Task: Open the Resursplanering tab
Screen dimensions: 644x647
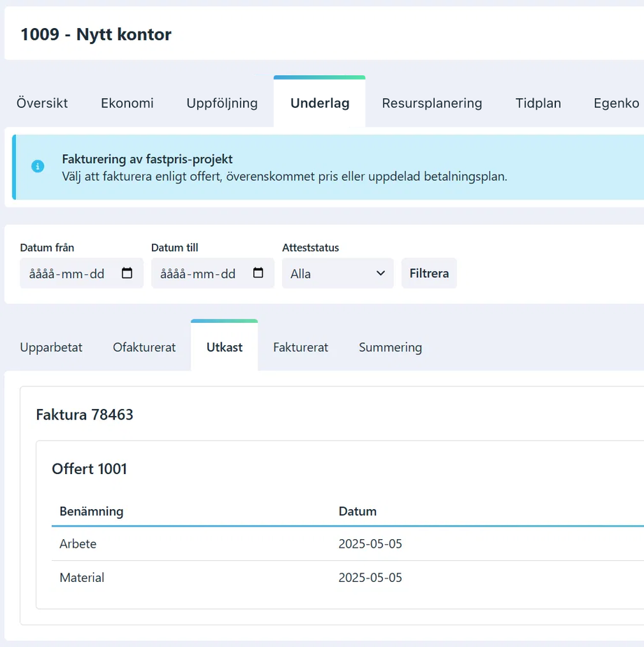Action: click(x=431, y=103)
